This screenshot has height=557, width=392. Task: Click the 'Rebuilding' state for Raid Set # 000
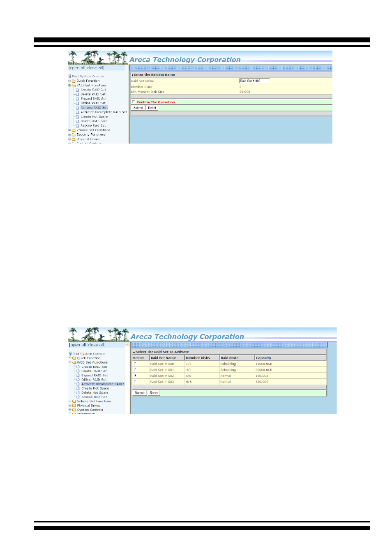point(228,364)
